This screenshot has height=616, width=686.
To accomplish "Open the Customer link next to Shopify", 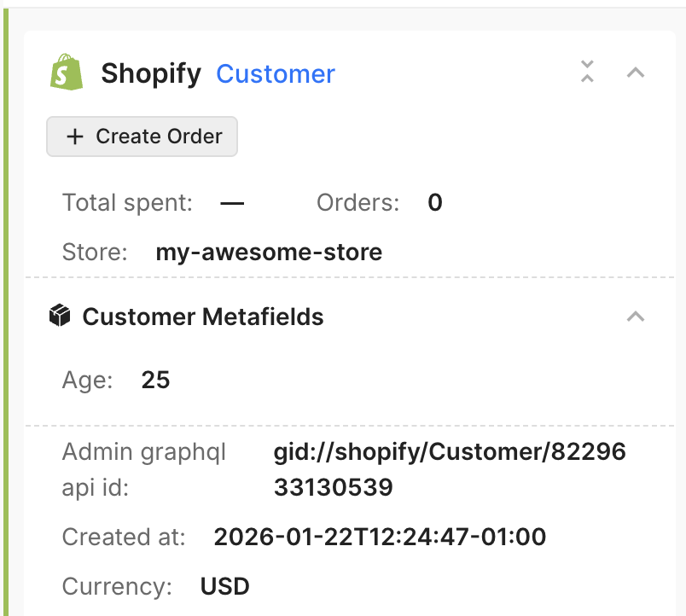I will 276,74.
